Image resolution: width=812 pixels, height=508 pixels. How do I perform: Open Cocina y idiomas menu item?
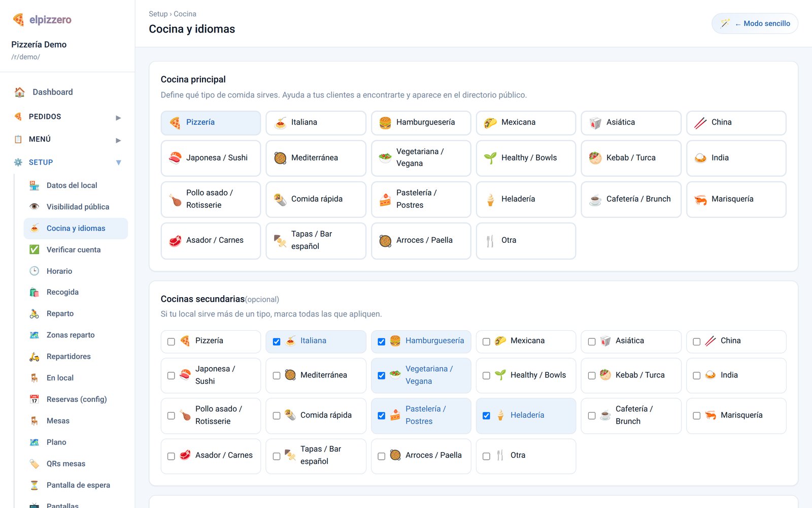76,229
